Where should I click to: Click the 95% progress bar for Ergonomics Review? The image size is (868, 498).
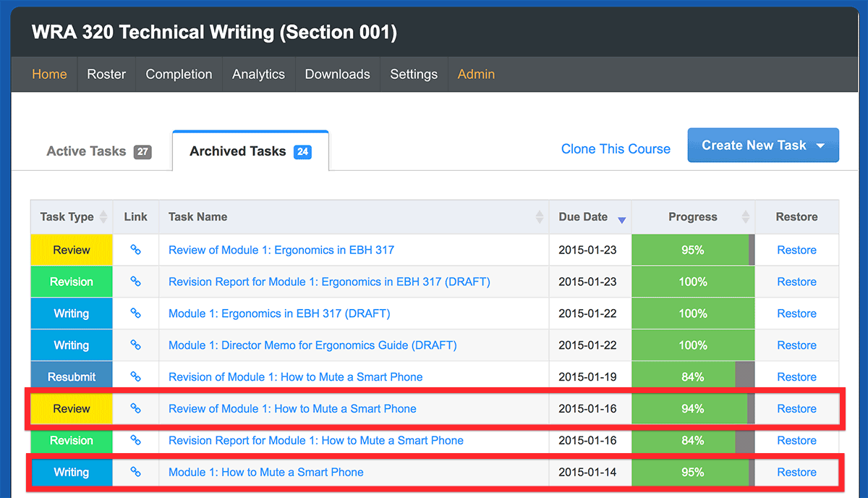point(693,250)
